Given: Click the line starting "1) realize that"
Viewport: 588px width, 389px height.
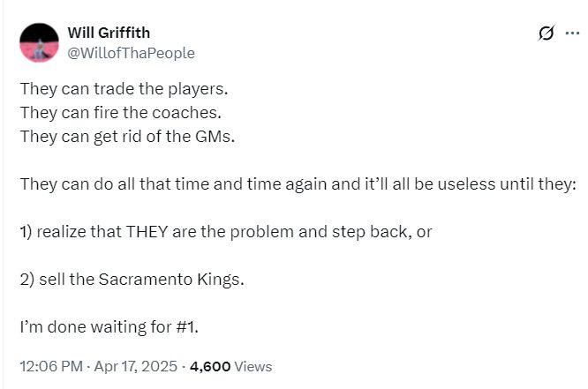Looking at the screenshot, I should click(225, 233).
